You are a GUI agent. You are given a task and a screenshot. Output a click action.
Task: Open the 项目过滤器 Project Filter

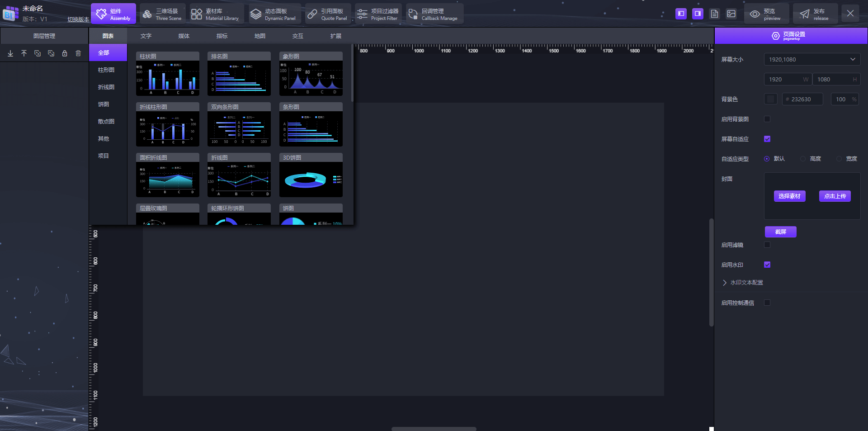point(378,14)
